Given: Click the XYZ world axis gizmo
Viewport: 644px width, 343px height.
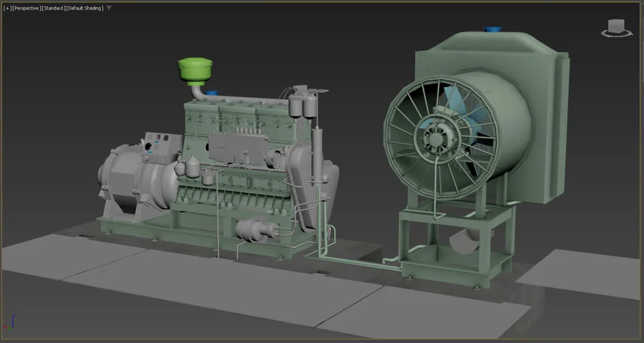Looking at the screenshot, I should click(10, 323).
